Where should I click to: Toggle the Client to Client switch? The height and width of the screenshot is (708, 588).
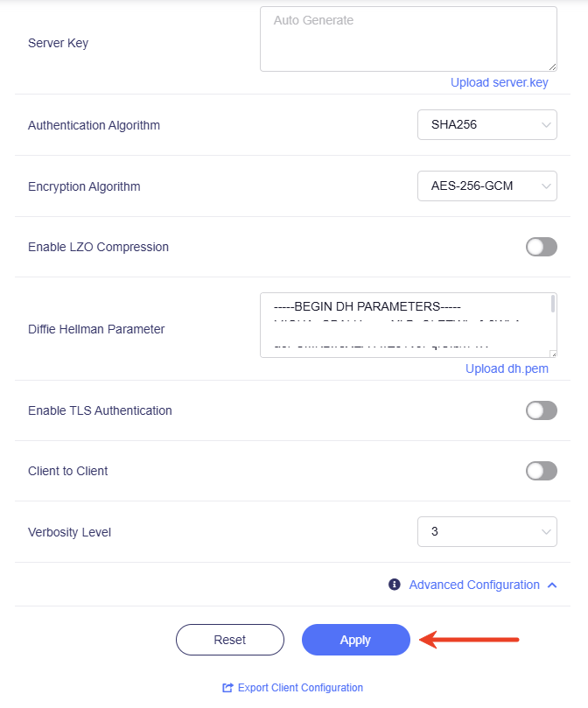click(541, 471)
